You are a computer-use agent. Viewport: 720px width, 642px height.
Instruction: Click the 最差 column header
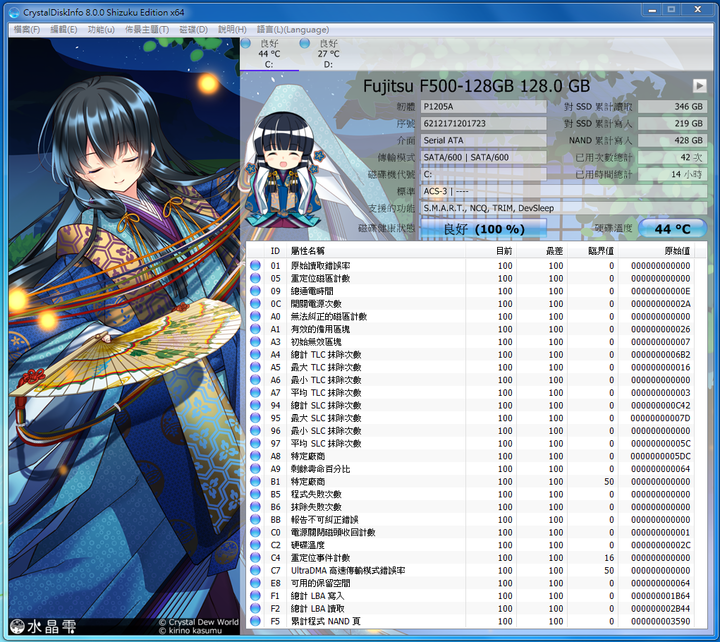click(542, 251)
